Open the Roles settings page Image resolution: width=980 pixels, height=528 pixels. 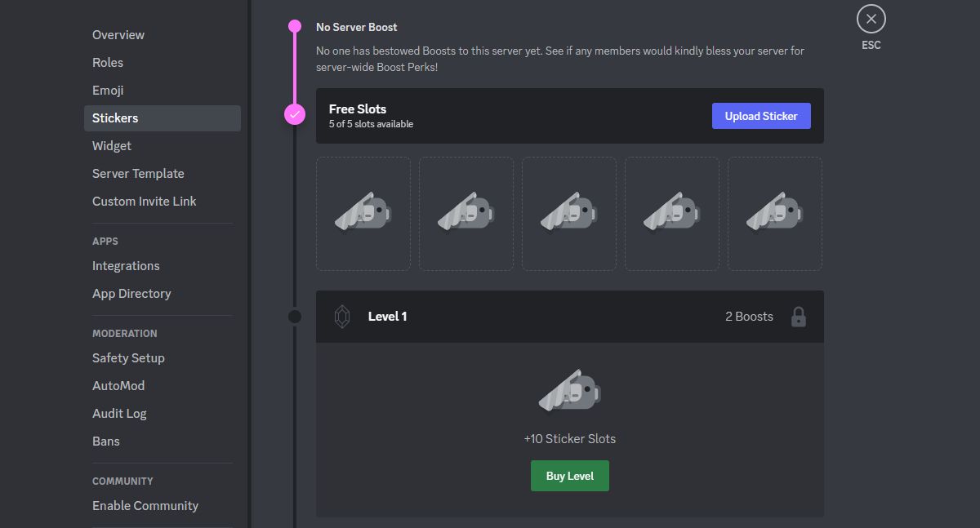click(107, 62)
